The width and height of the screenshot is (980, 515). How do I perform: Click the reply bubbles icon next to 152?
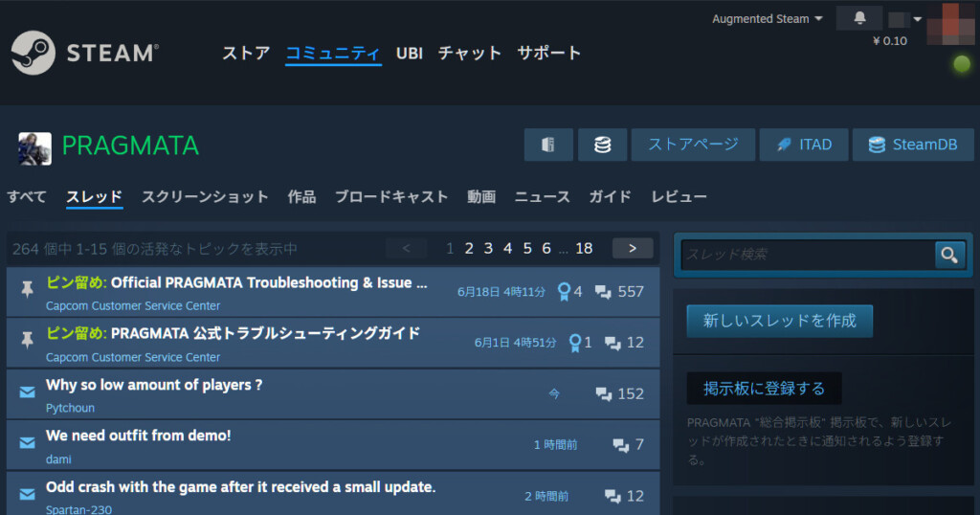click(603, 393)
